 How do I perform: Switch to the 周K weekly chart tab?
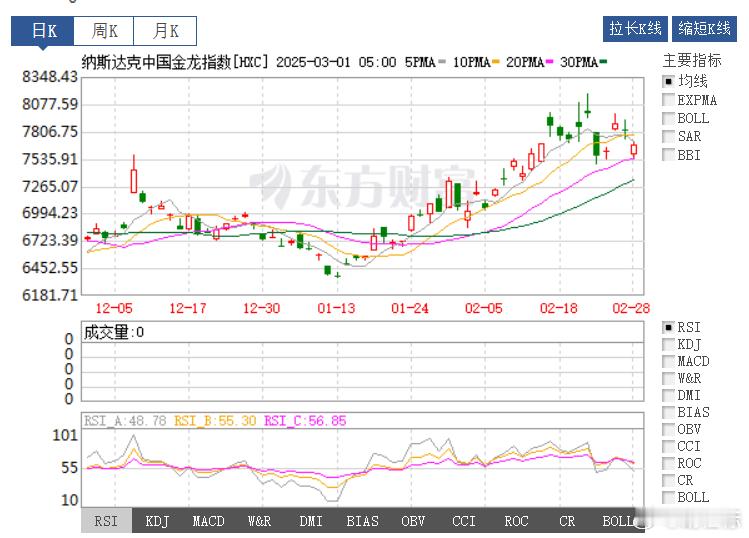click(104, 31)
